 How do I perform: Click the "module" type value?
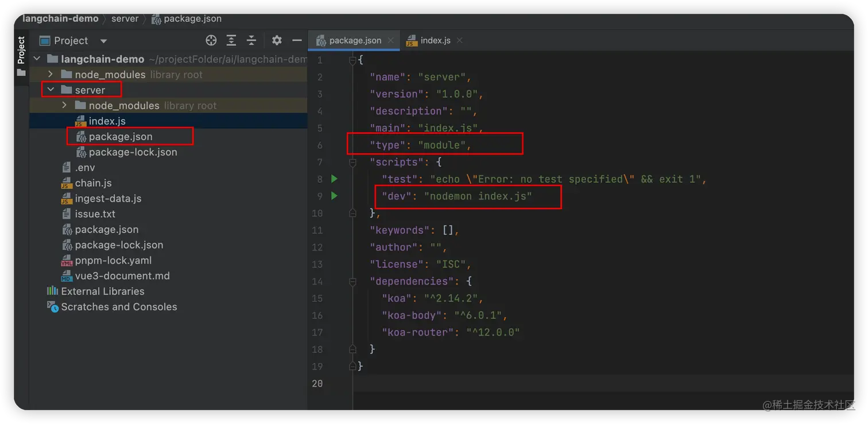(x=442, y=145)
